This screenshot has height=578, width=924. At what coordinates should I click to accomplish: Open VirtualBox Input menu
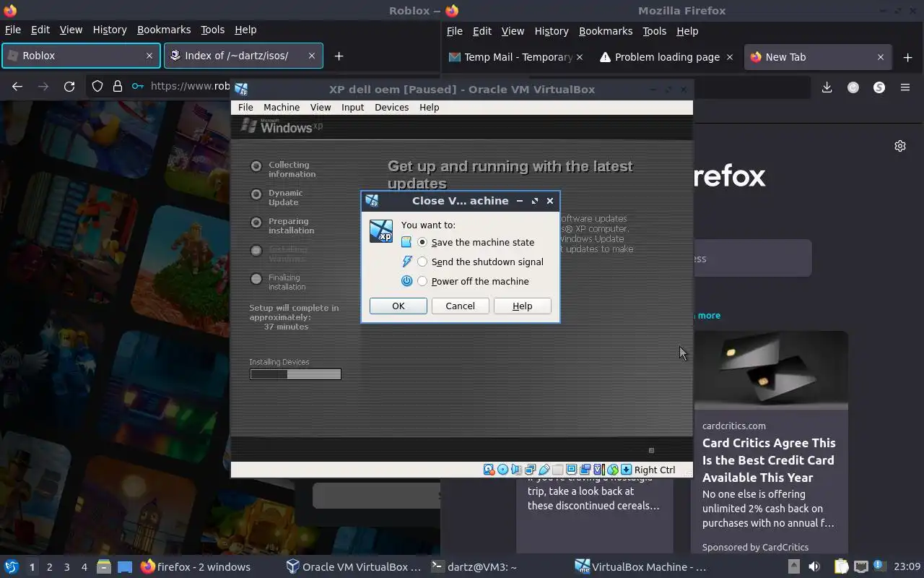352,107
